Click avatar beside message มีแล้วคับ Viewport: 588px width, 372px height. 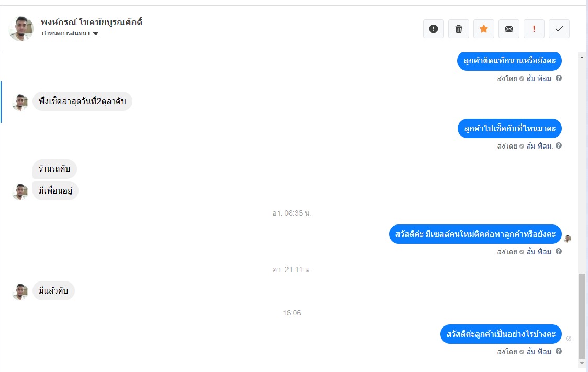click(x=20, y=291)
